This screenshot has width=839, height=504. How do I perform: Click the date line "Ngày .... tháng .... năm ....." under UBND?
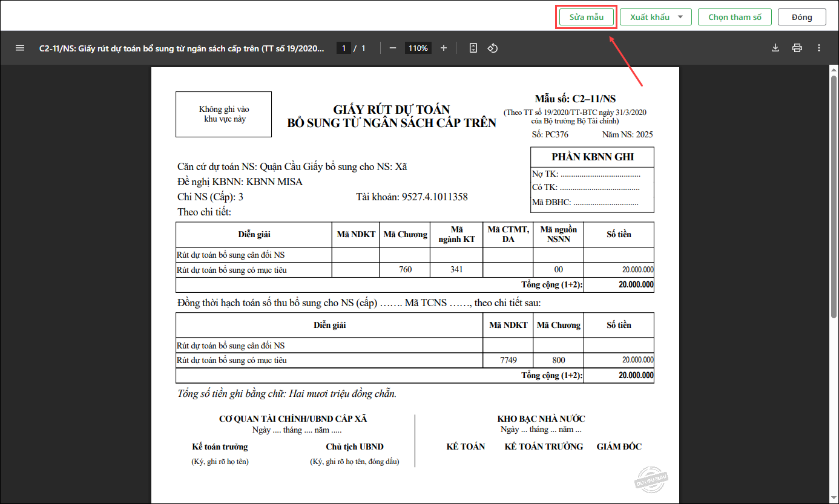(297, 430)
